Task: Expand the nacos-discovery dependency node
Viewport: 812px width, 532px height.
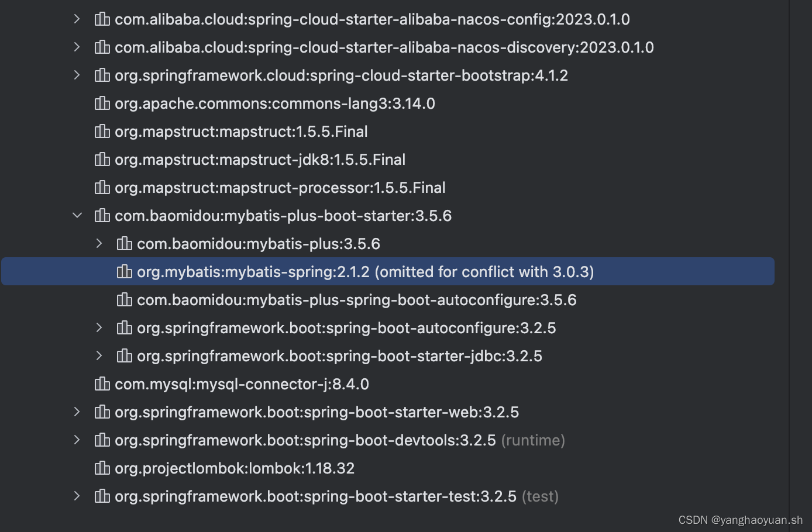Action: [x=77, y=47]
